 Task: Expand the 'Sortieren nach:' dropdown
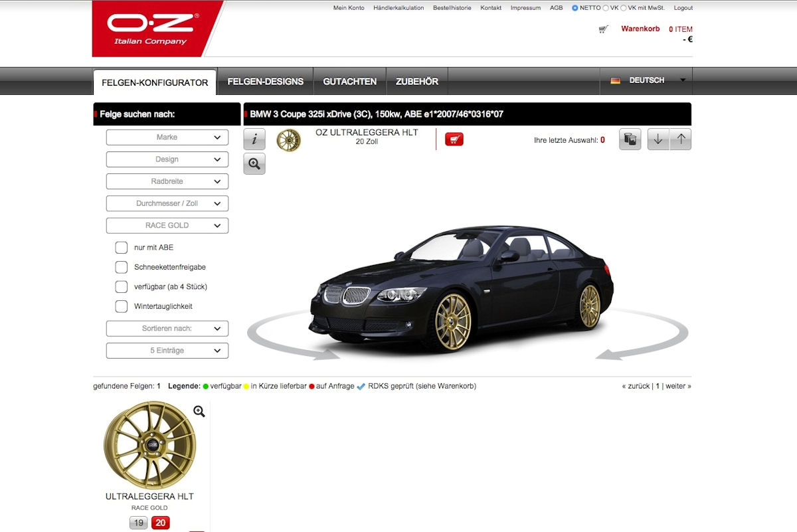[x=167, y=328]
